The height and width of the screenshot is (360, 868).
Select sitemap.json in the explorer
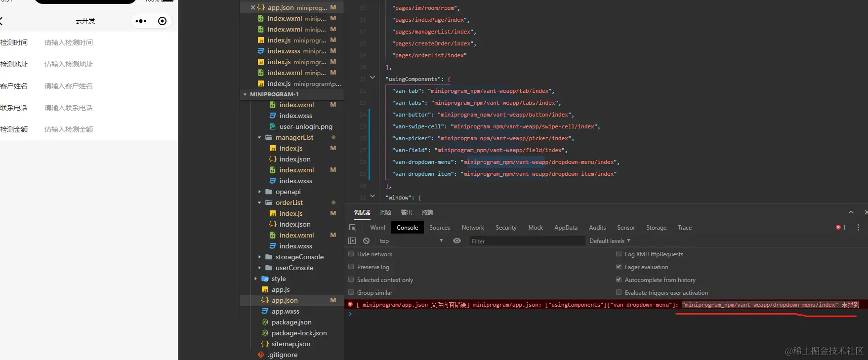(290, 344)
